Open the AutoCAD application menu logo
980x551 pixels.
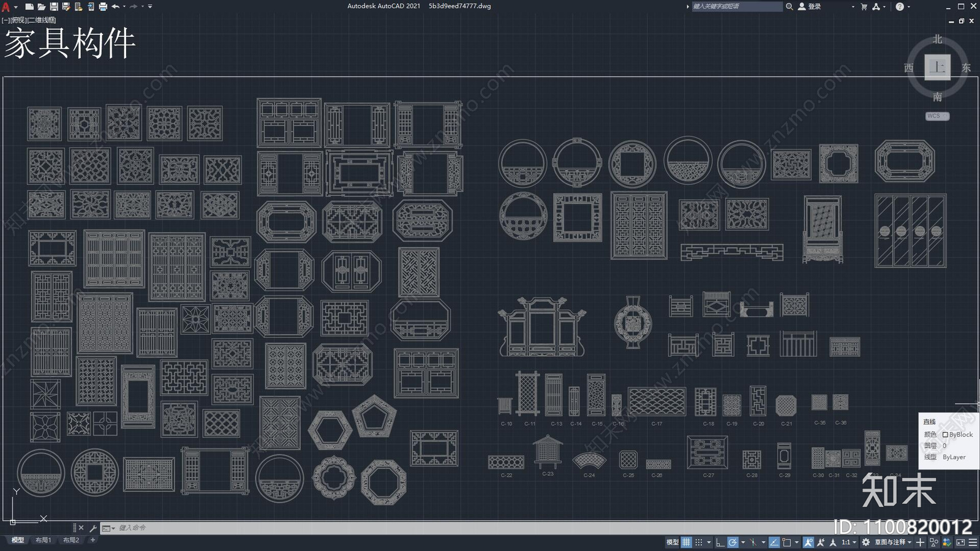[x=6, y=7]
